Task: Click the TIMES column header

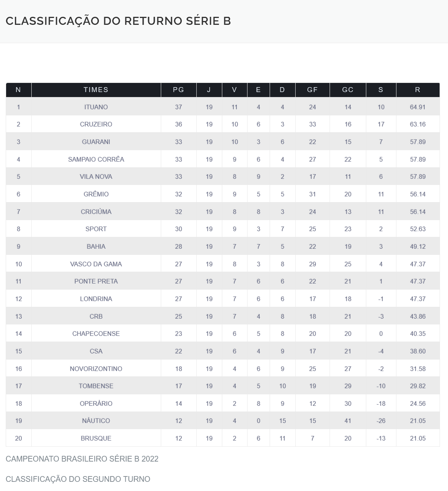Action: coord(96,90)
